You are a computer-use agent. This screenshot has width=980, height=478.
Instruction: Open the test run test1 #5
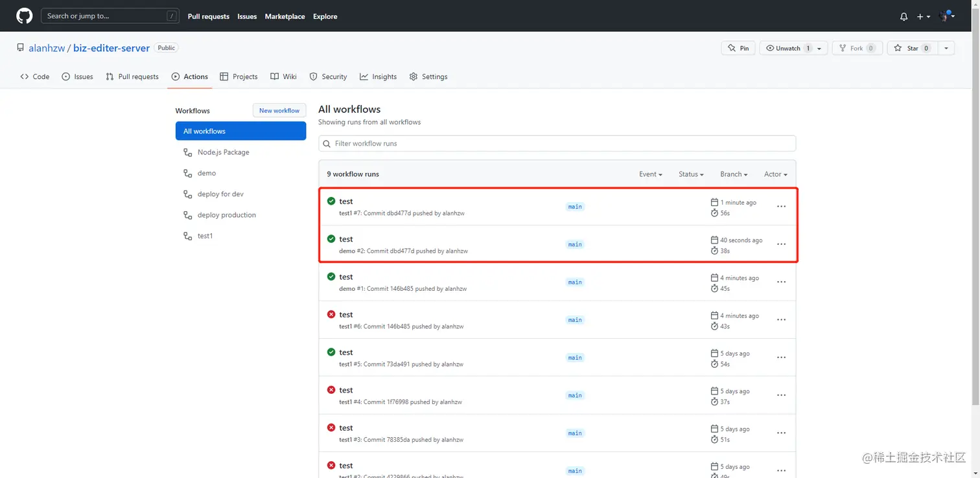[346, 352]
